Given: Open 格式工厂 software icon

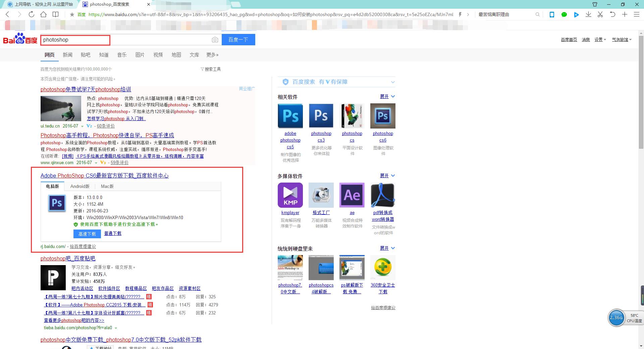Looking at the screenshot, I should coord(321,195).
